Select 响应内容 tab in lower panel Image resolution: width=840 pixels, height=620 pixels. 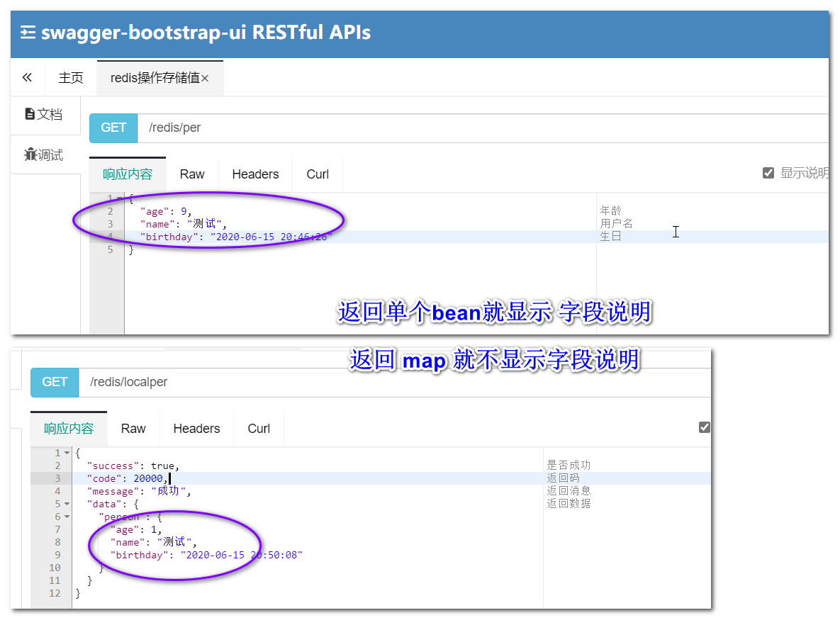tap(69, 428)
